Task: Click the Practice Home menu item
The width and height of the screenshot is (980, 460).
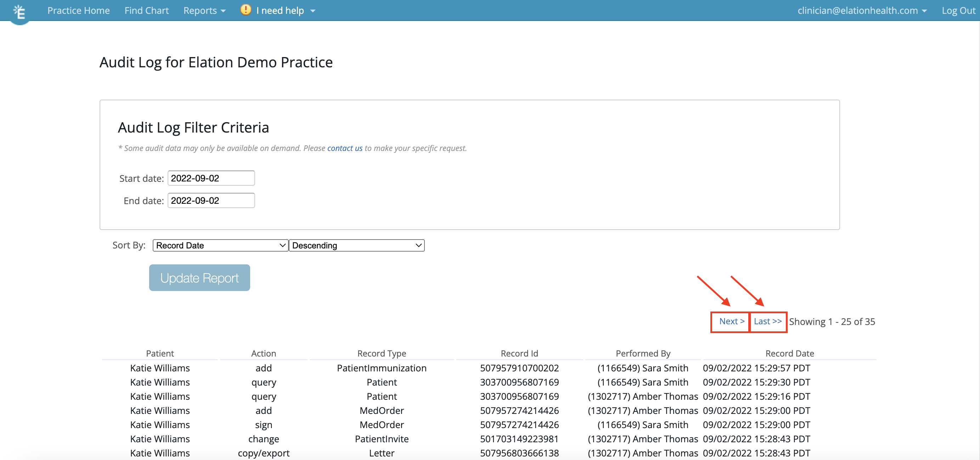Action: pyautogui.click(x=79, y=9)
